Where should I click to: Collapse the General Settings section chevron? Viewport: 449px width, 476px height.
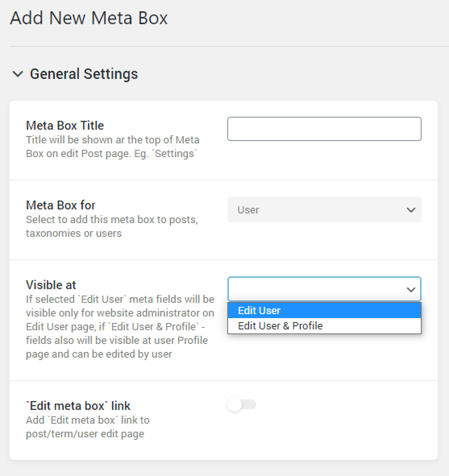tap(18, 74)
